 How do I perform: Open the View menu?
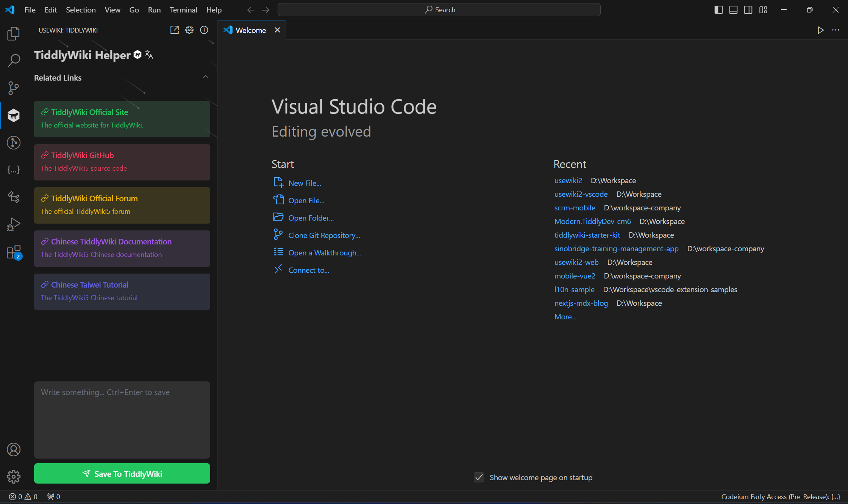[112, 10]
